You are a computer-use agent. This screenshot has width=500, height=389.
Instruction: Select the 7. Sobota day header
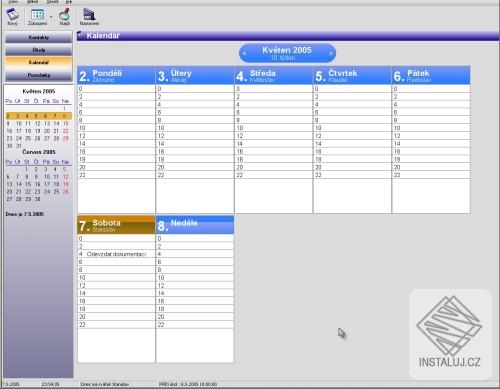coord(116,225)
